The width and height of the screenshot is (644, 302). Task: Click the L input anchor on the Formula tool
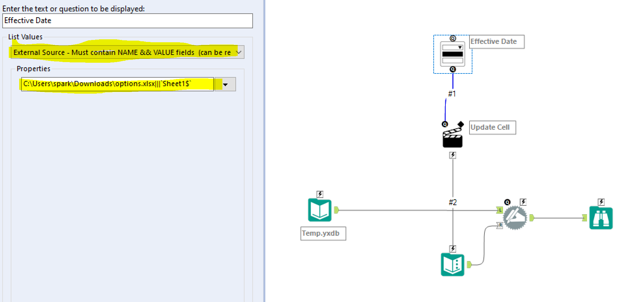[500, 210]
